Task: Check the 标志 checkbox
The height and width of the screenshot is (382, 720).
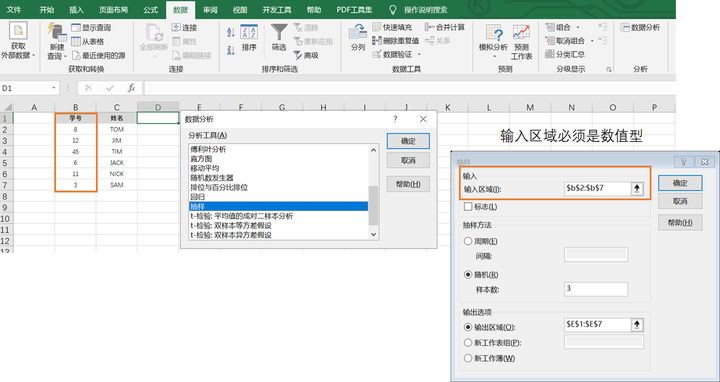Action: (x=468, y=207)
